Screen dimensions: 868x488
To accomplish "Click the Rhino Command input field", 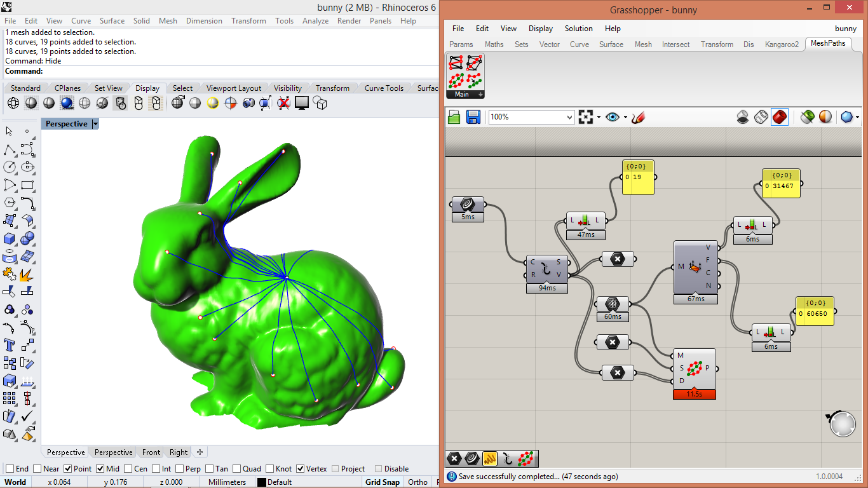I will pyautogui.click(x=241, y=71).
